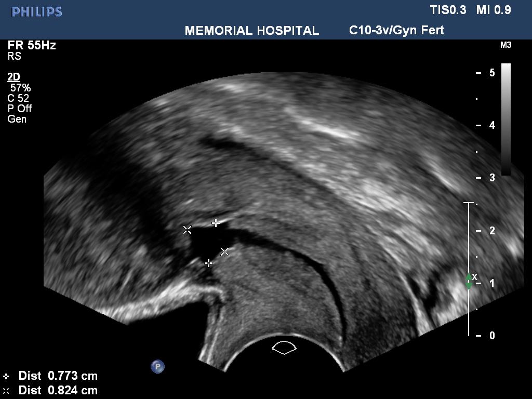Click the M3 gray map label
The width and height of the screenshot is (532, 399).
[x=506, y=45]
